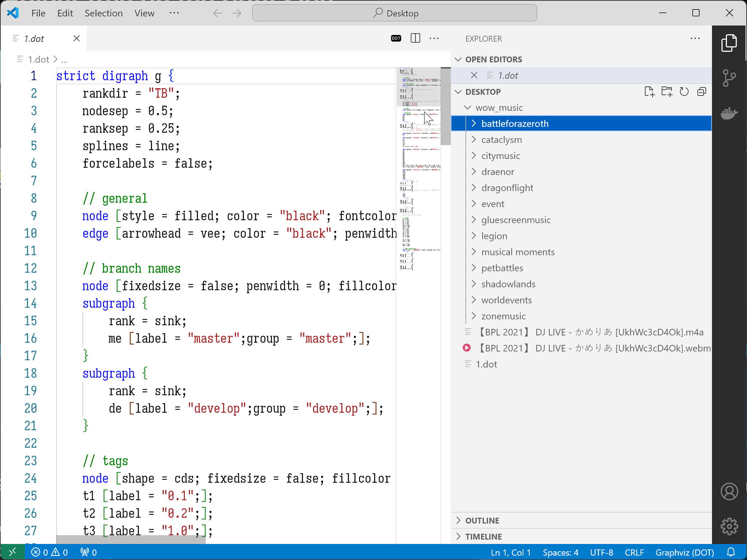The height and width of the screenshot is (560, 747).
Task: Open the Accounts icon
Action: coord(729,491)
